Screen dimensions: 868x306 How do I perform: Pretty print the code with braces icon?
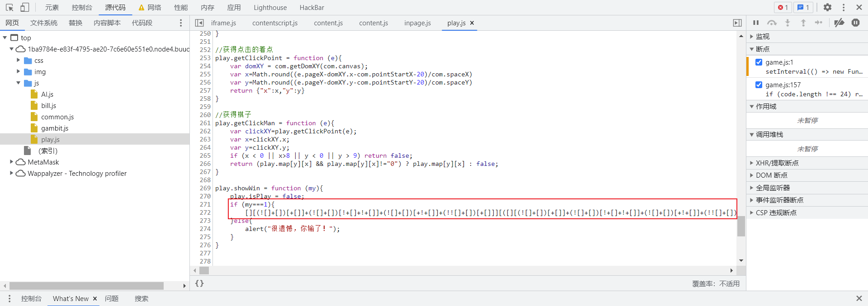point(199,283)
